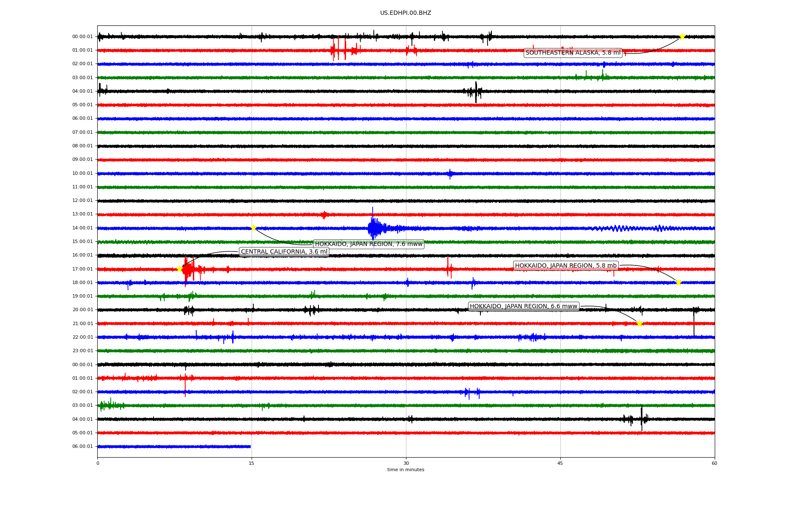812x508 pixels.
Task: Click the large blue waveform burst at 14:00
Action: pyautogui.click(x=374, y=229)
